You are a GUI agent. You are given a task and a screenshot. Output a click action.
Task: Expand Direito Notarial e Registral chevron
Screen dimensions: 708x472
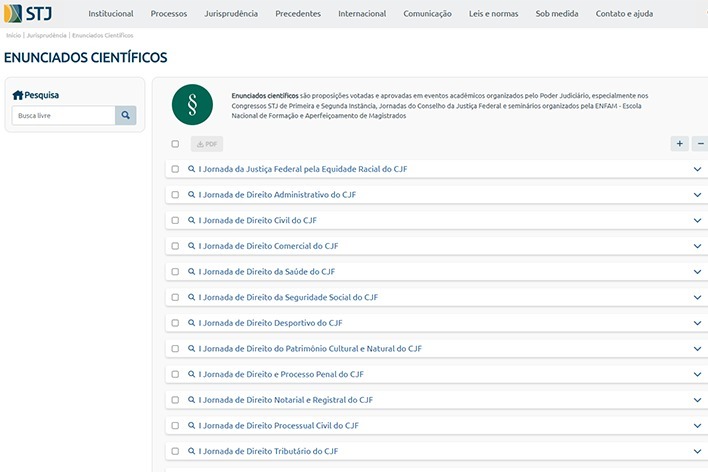[x=697, y=400]
